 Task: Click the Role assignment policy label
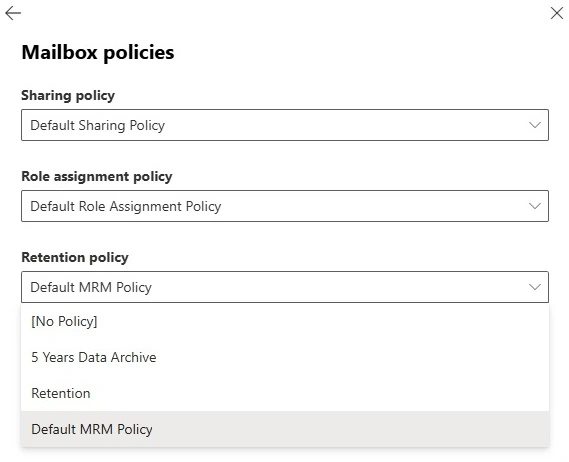coord(97,177)
